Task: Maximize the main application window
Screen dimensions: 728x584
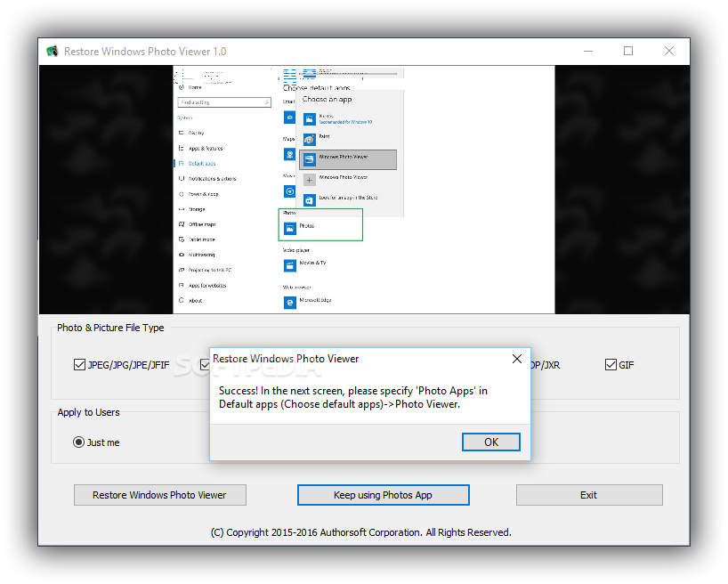Action: pos(628,51)
